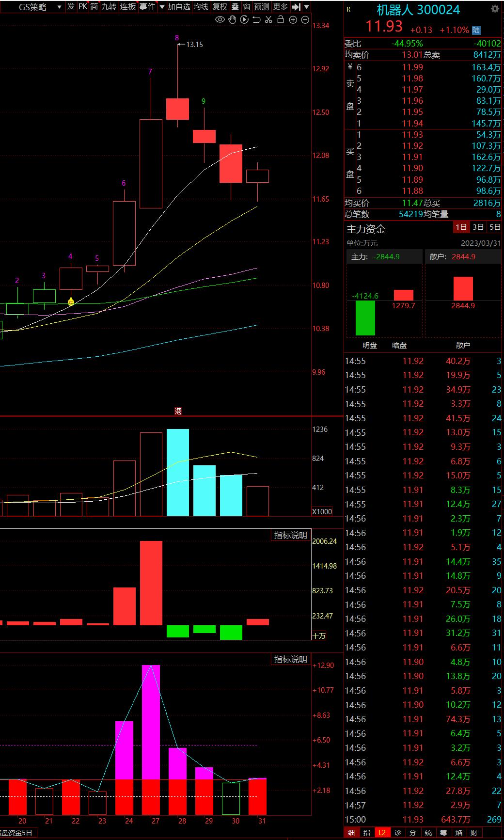
Task: Select the 细 tab at the bottom
Action: pos(351,832)
